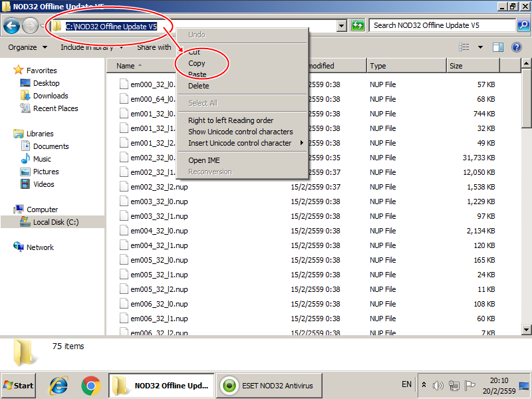Select file em005_32_l2.nup

(159, 289)
